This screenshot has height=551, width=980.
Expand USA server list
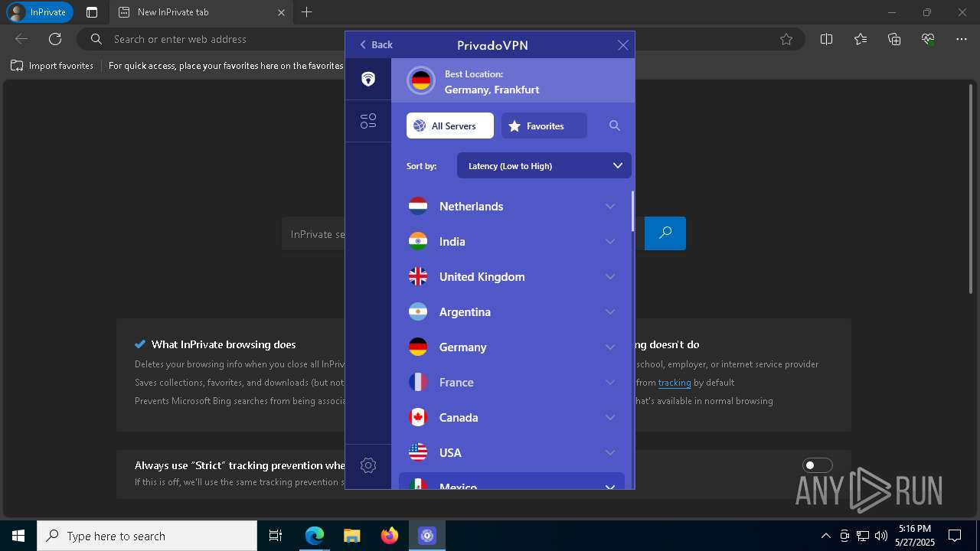pyautogui.click(x=610, y=452)
